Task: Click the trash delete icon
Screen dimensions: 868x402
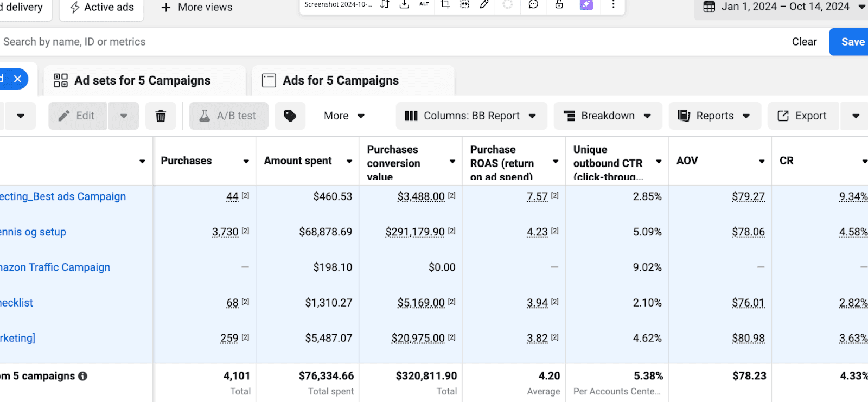Action: (x=161, y=116)
